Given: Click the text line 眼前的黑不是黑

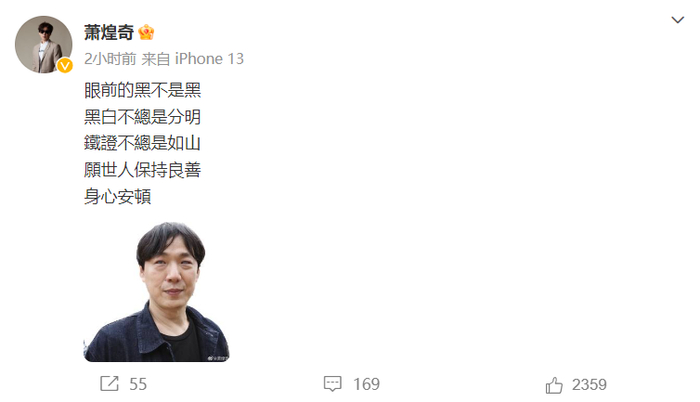Looking at the screenshot, I should tap(142, 90).
